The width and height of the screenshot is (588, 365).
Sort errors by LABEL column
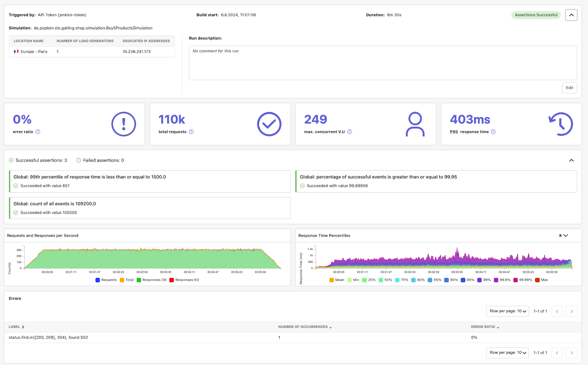click(17, 327)
